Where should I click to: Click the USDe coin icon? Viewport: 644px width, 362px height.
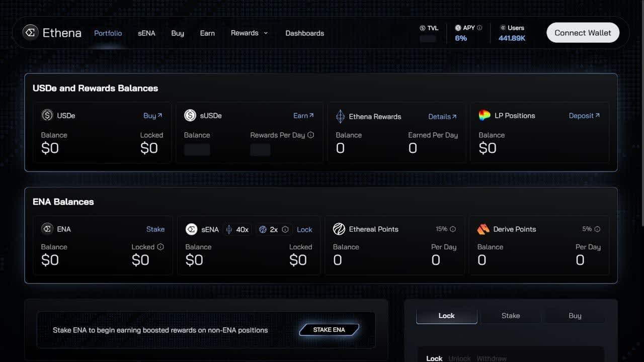click(x=47, y=115)
